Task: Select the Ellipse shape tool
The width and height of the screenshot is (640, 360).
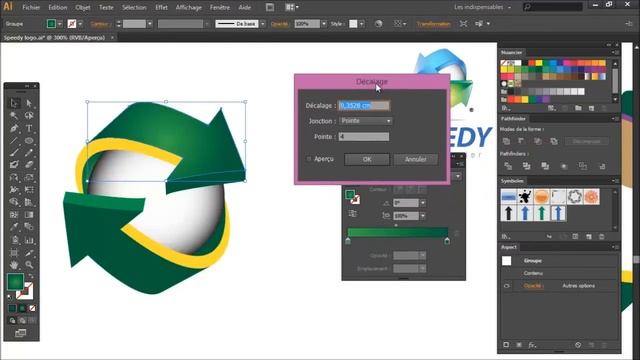Action: pos(29,141)
